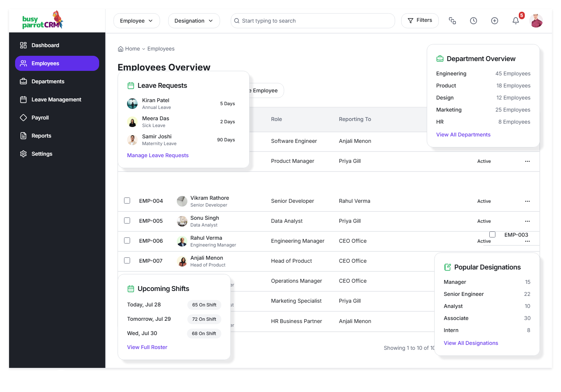Click the add plus circle icon
Viewport: 561px width, 392px height.
click(494, 21)
